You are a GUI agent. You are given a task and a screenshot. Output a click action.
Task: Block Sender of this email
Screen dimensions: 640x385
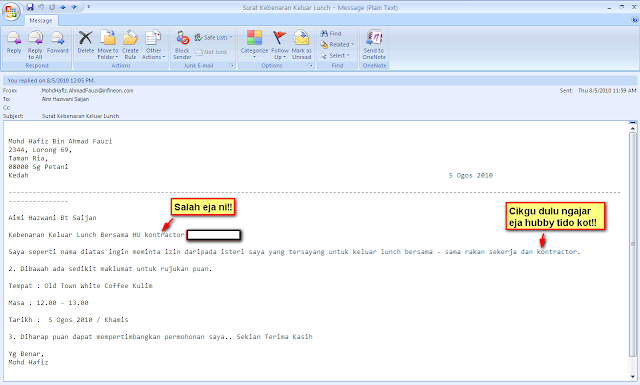click(182, 45)
